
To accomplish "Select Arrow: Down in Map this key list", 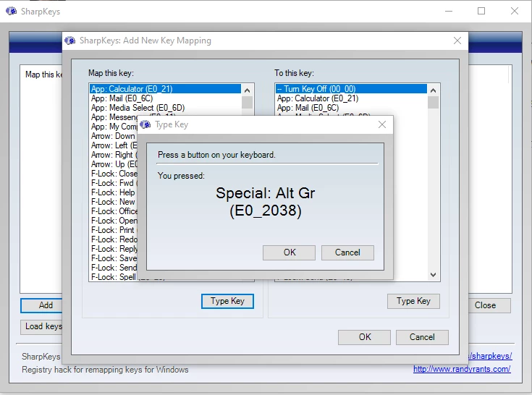I will pos(114,136).
